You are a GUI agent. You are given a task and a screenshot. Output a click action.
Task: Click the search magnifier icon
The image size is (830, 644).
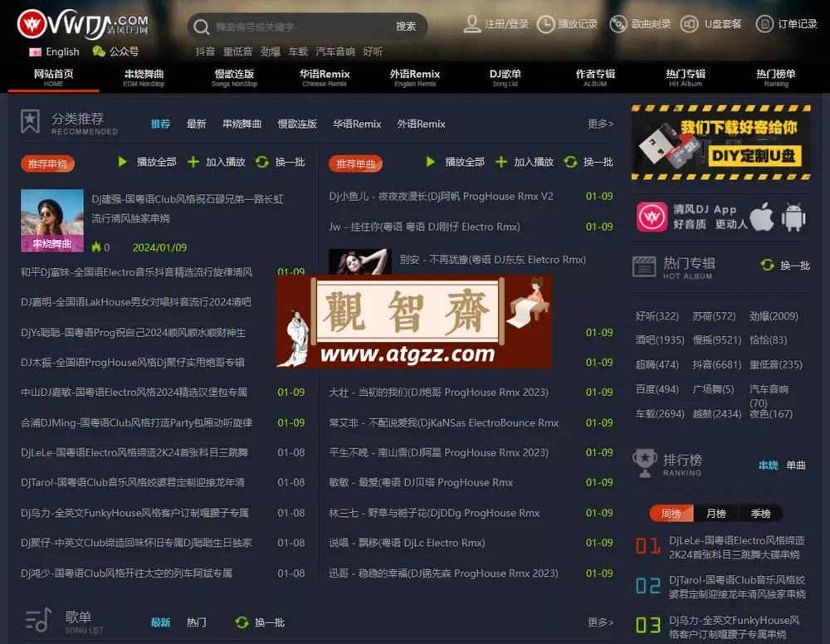tap(201, 27)
